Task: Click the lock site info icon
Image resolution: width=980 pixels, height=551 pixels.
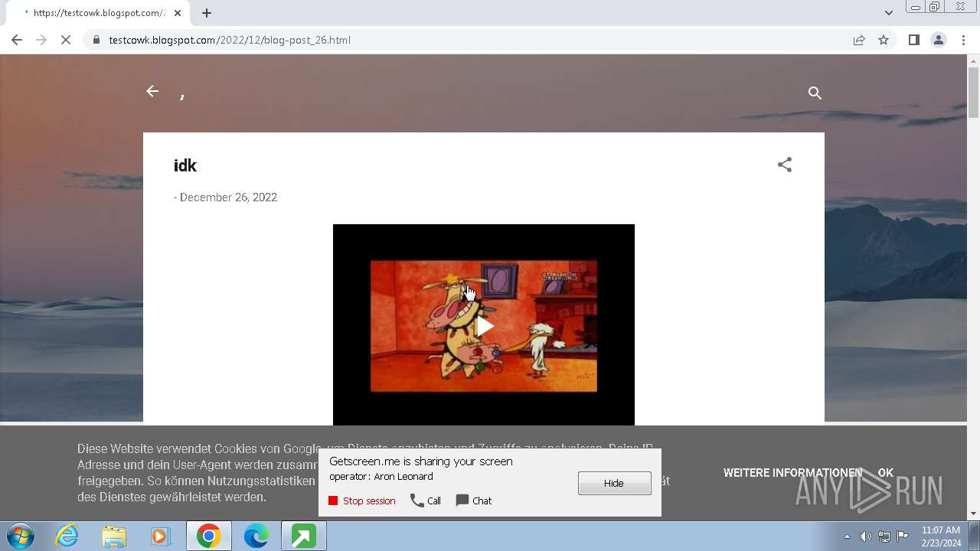Action: tap(96, 40)
